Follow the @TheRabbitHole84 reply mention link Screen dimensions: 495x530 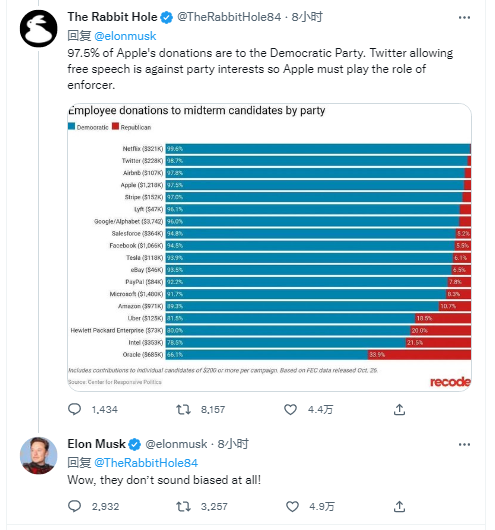coord(146,462)
